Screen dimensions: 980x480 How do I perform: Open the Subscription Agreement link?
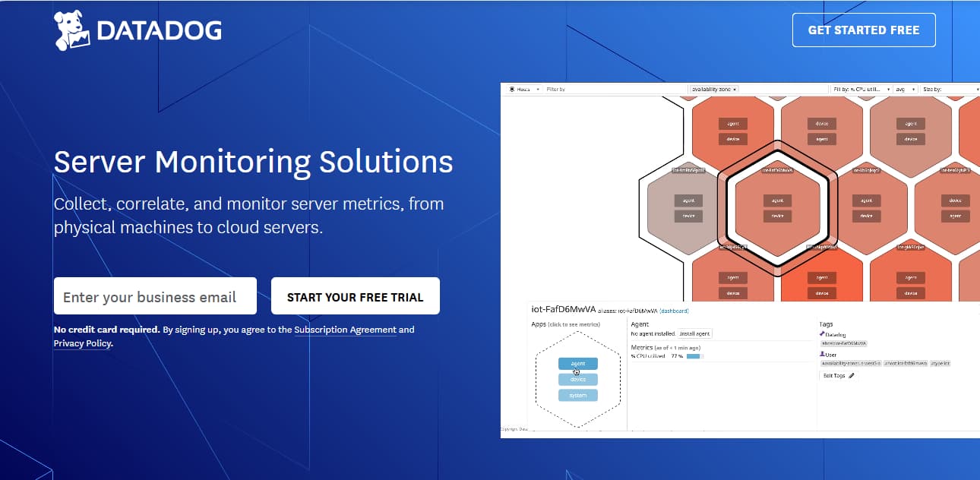(345, 330)
